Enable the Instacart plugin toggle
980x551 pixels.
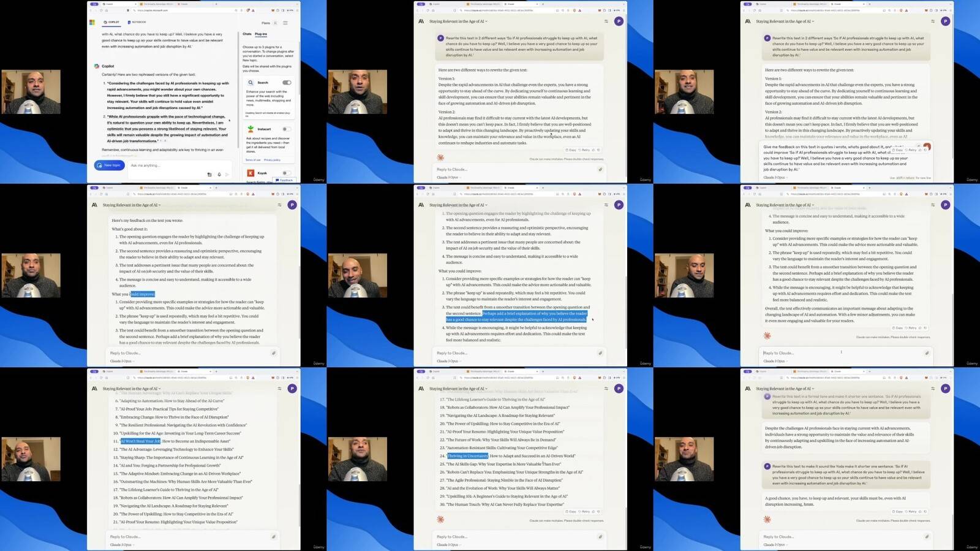coord(286,129)
